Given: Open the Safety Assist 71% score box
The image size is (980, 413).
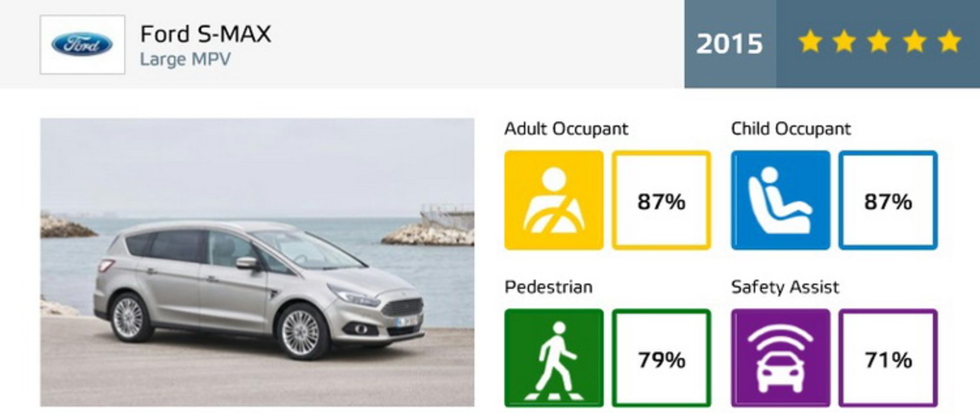Looking at the screenshot, I should [x=888, y=358].
